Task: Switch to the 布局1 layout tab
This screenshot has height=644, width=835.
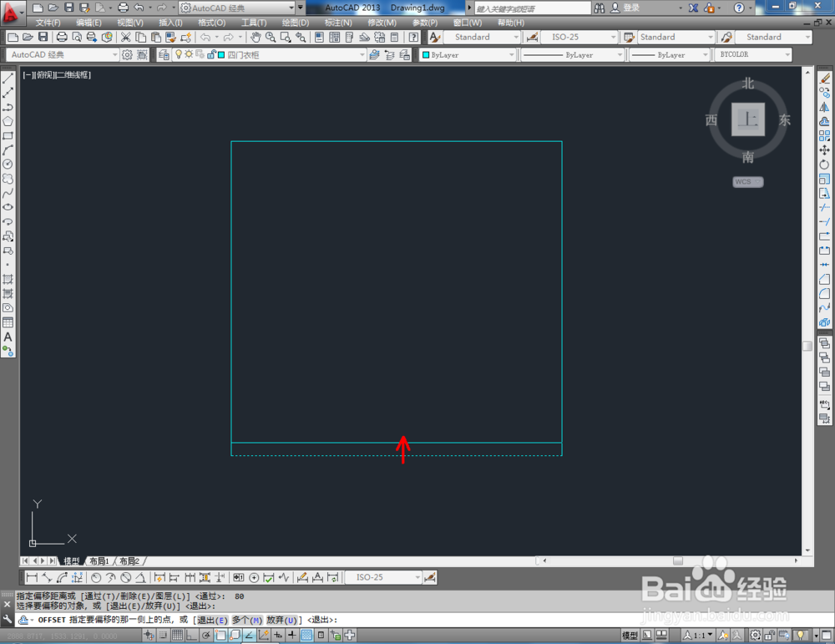Action: (99, 561)
